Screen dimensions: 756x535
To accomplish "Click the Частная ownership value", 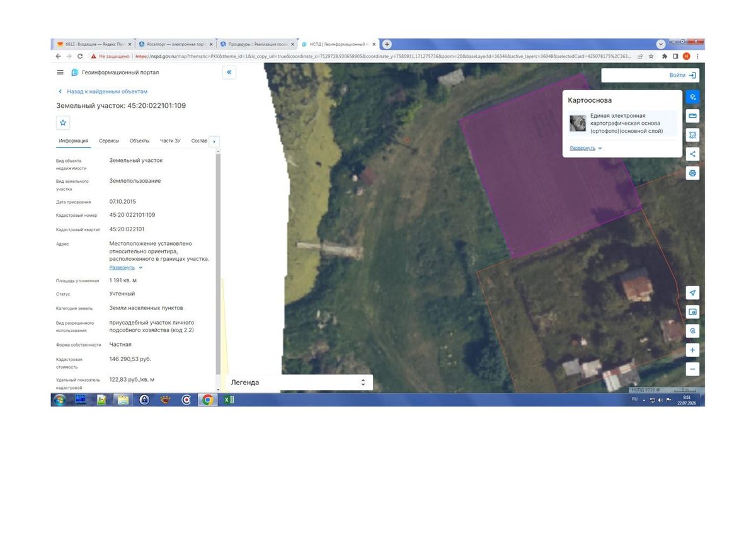I will [x=120, y=345].
